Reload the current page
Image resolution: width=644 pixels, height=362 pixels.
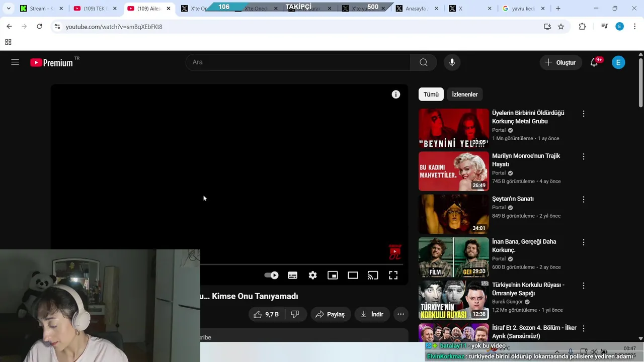[x=39, y=26]
